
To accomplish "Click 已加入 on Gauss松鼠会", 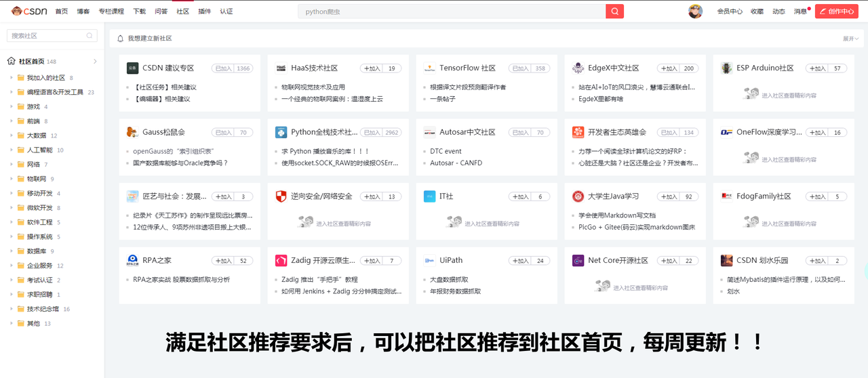I will 222,133.
